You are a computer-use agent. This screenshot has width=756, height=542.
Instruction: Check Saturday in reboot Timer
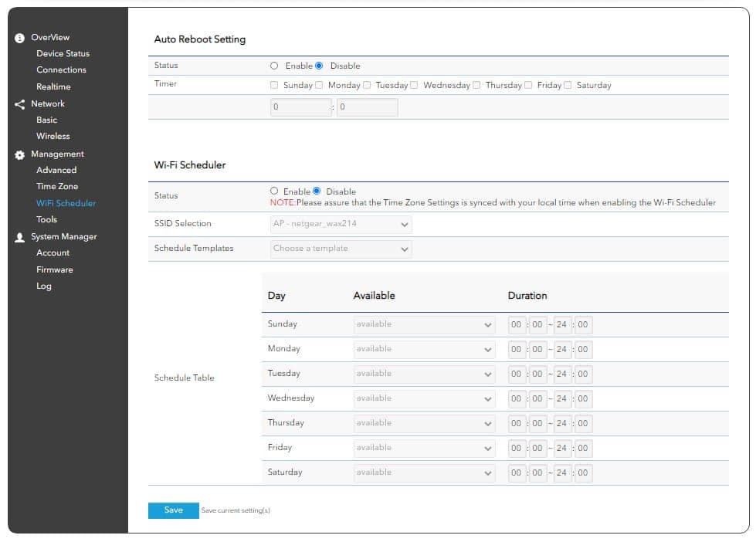pyautogui.click(x=568, y=85)
